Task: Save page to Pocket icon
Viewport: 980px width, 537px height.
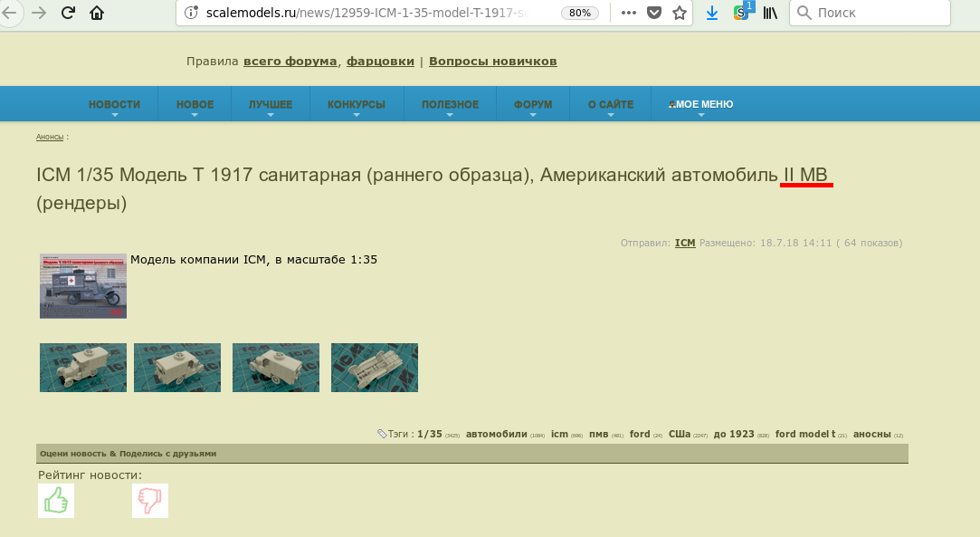Action: pyautogui.click(x=654, y=13)
